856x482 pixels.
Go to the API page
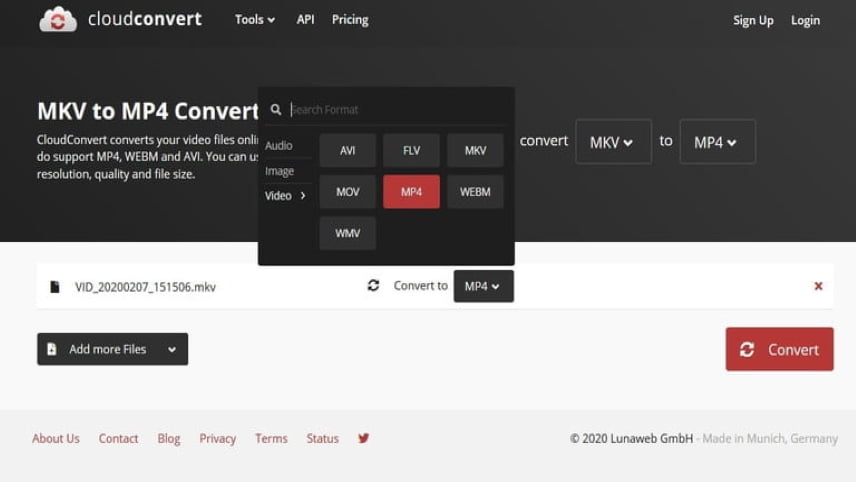[x=305, y=20]
